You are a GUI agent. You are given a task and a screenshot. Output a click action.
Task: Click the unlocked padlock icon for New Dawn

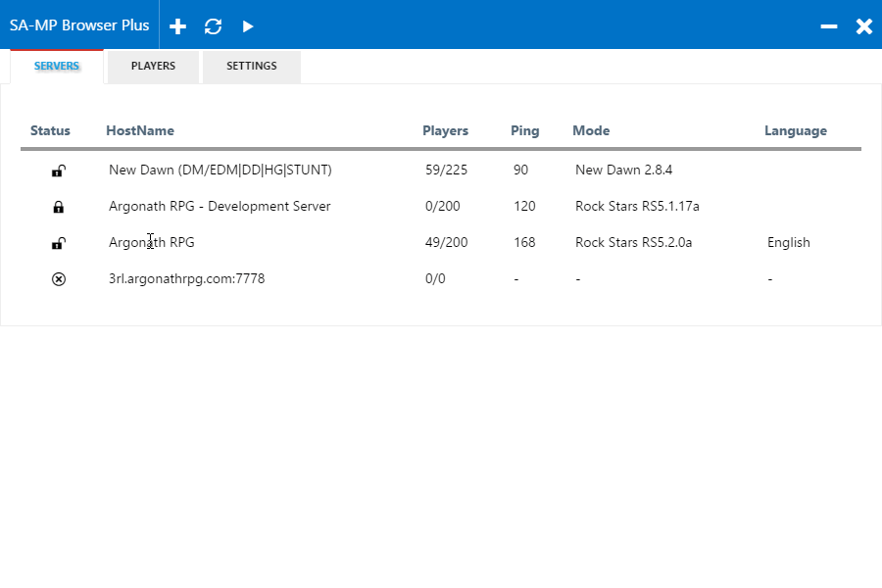tap(59, 171)
